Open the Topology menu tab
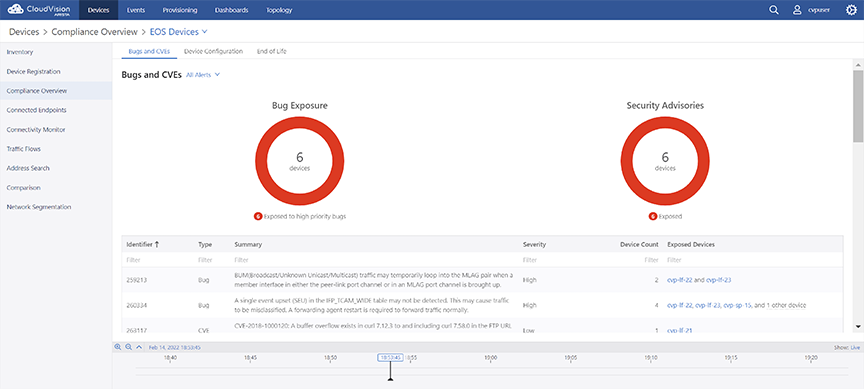The width and height of the screenshot is (864, 389). point(279,10)
